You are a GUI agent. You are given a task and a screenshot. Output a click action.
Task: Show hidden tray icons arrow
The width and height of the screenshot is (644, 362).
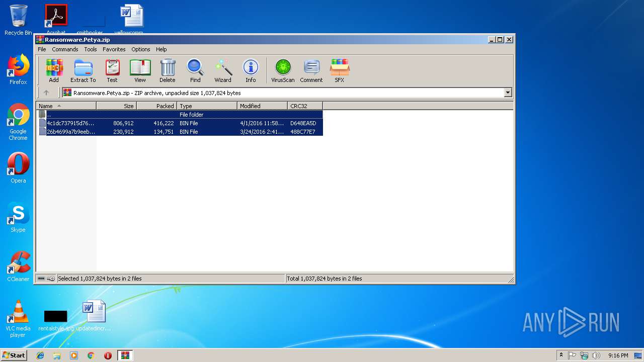pos(561,355)
